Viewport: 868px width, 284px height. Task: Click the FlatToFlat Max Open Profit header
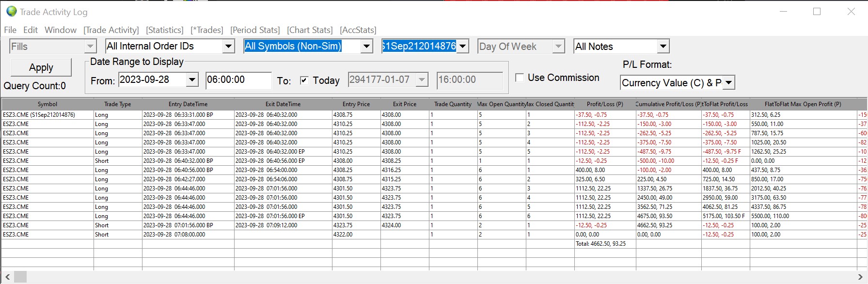click(x=803, y=104)
